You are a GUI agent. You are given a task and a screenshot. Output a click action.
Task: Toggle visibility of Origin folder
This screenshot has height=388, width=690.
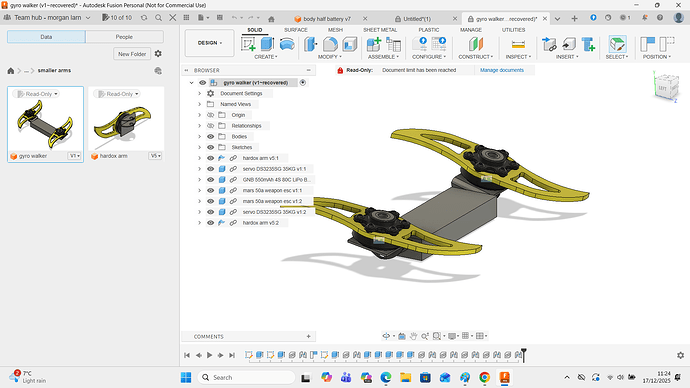click(210, 115)
